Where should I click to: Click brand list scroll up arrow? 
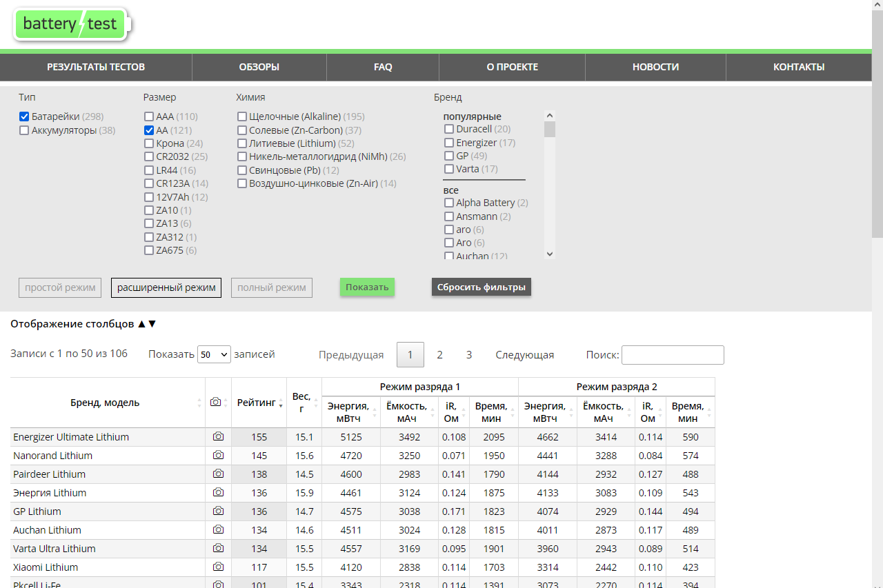550,116
